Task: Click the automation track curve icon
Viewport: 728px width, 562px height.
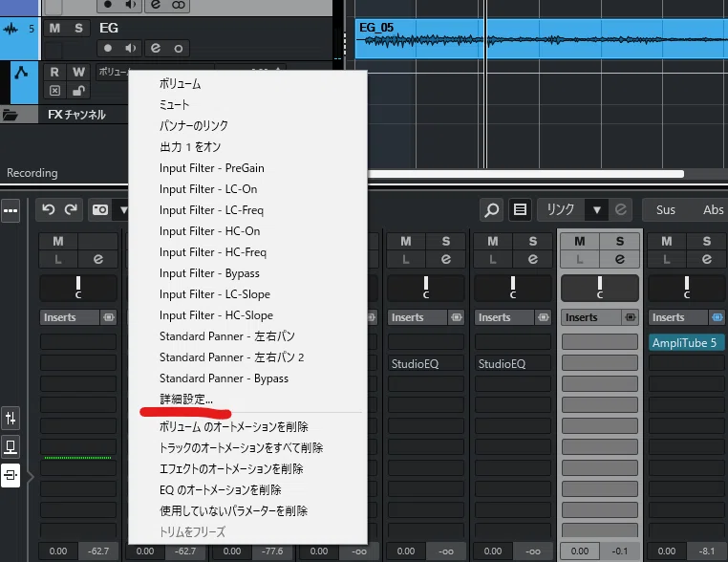Action: point(21,73)
